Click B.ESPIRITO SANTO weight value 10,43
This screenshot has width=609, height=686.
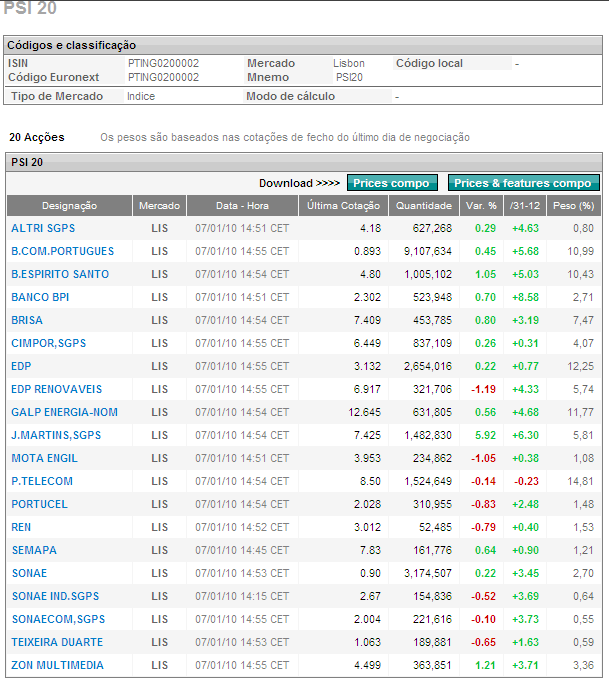[581, 274]
